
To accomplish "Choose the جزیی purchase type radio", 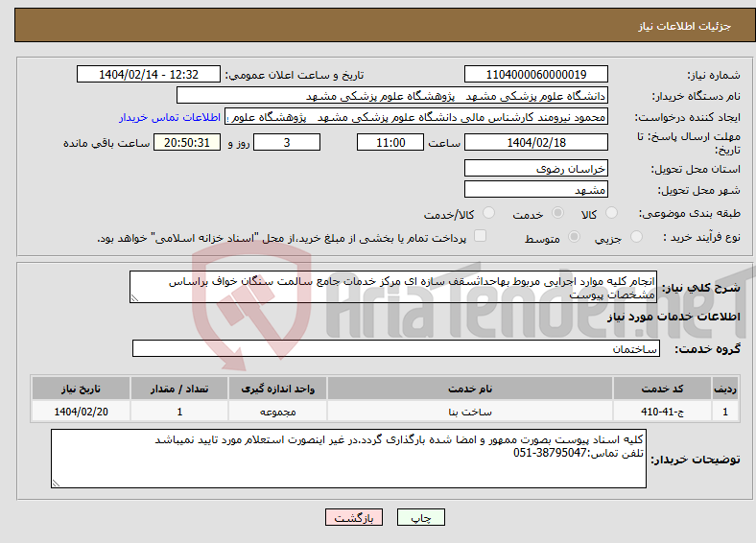I will point(636,236).
